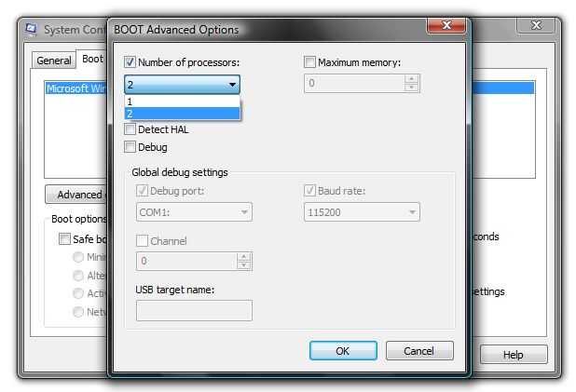
Task: Decrease Channel value with down arrow
Action: coord(244,265)
